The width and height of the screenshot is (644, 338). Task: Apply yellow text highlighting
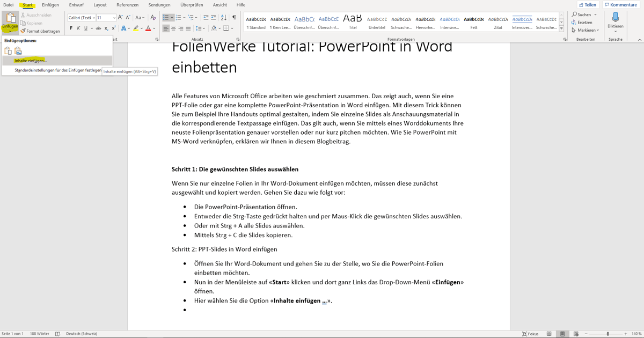coord(136,27)
